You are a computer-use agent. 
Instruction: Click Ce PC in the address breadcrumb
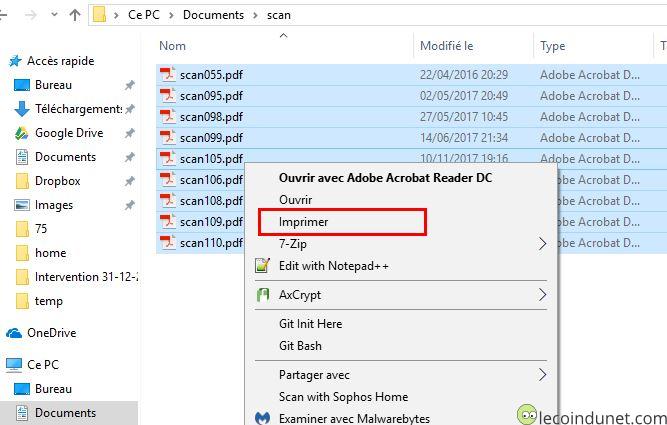(144, 15)
